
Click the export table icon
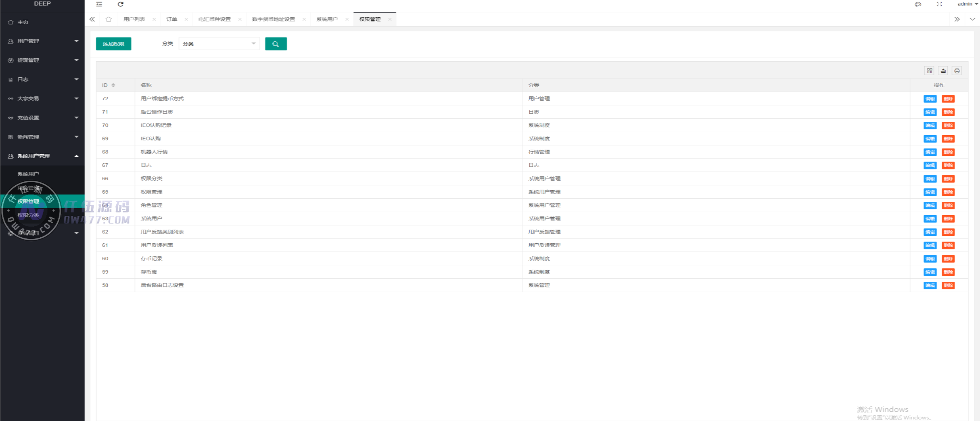(943, 71)
